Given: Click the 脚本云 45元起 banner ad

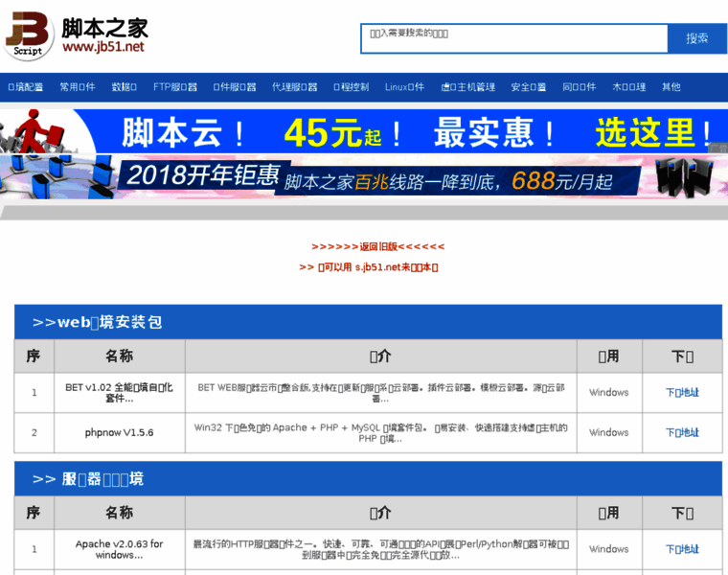Looking at the screenshot, I should click(364, 131).
